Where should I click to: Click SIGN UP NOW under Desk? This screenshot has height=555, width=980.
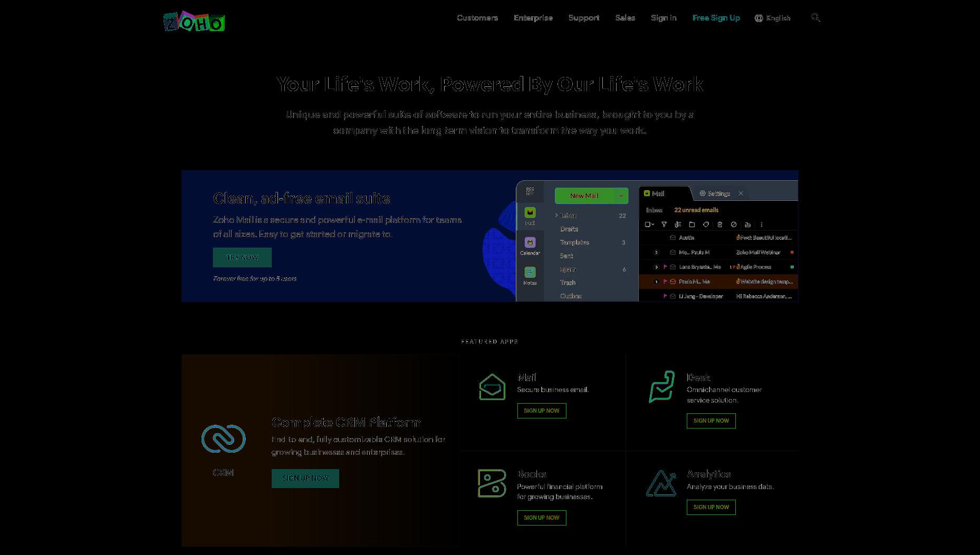711,421
